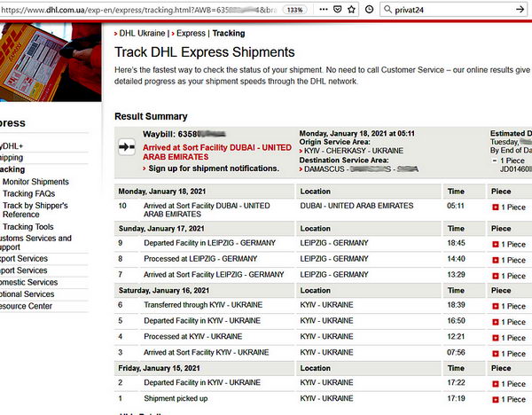Select Track by Shipper's Reference
532x415 pixels.
point(35,209)
